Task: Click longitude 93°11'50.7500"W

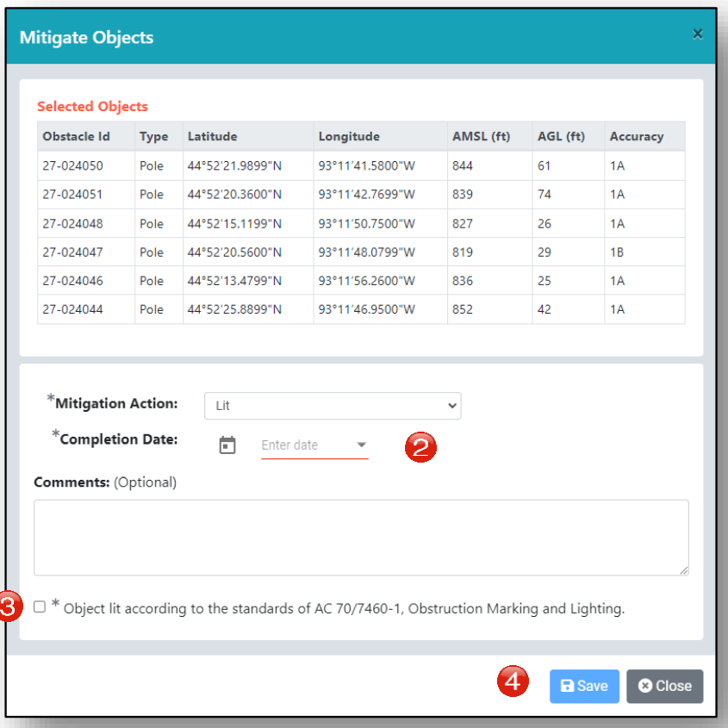Action: (366, 224)
